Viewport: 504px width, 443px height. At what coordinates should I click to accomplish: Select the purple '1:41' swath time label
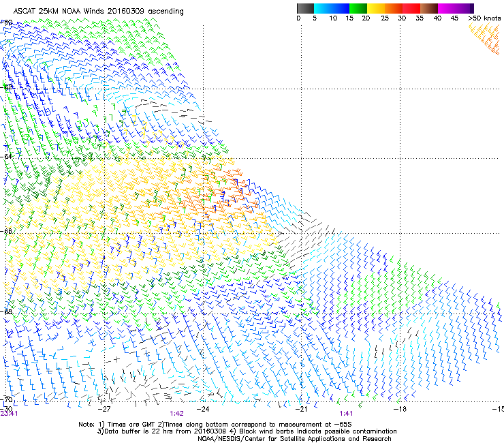[x=346, y=414]
